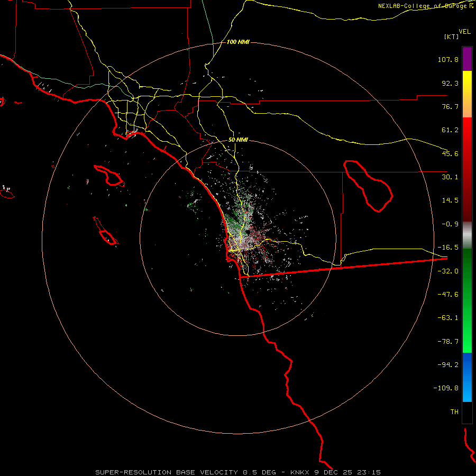This screenshot has height=476, width=476.
Task: Click inside the Salton Sea outline
Action: coord(372,190)
